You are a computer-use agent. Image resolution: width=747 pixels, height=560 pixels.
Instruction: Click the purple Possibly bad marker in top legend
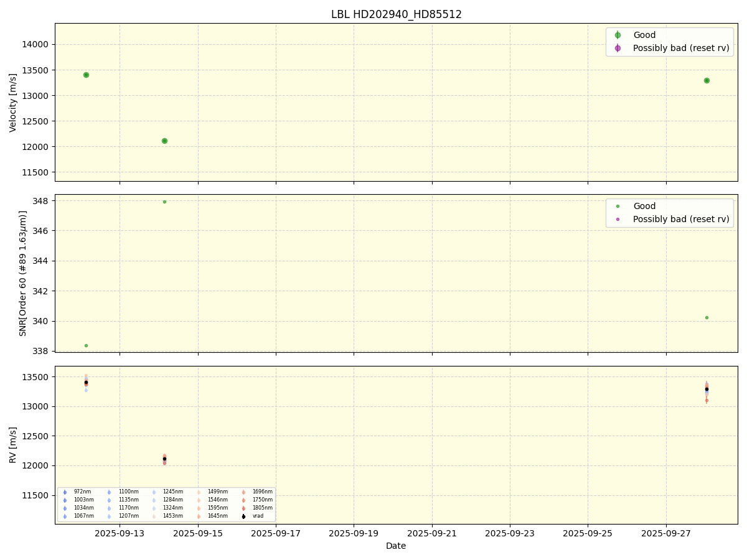(618, 48)
